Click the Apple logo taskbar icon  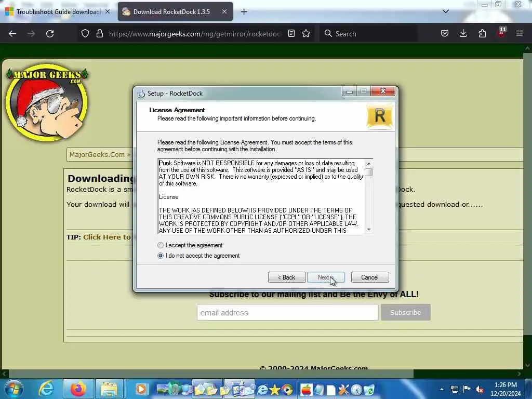coord(306,390)
